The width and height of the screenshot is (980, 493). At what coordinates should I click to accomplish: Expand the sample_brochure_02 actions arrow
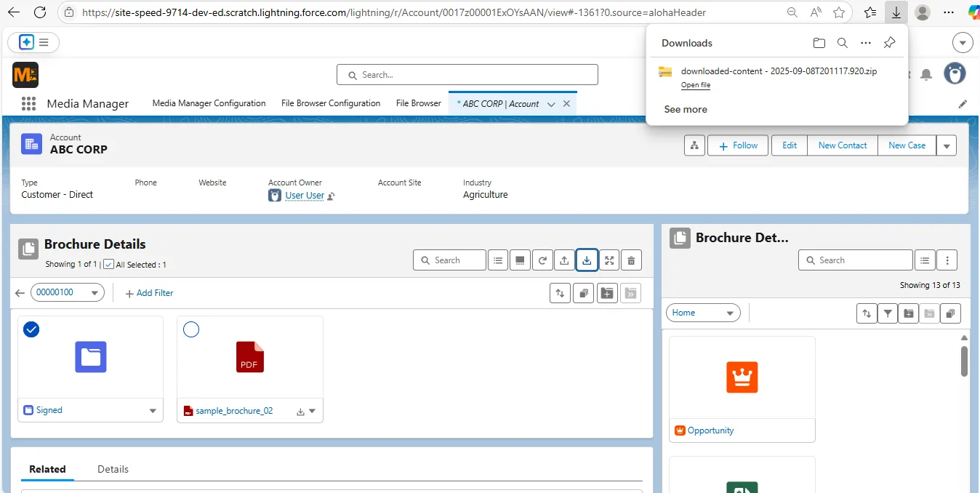click(x=313, y=412)
